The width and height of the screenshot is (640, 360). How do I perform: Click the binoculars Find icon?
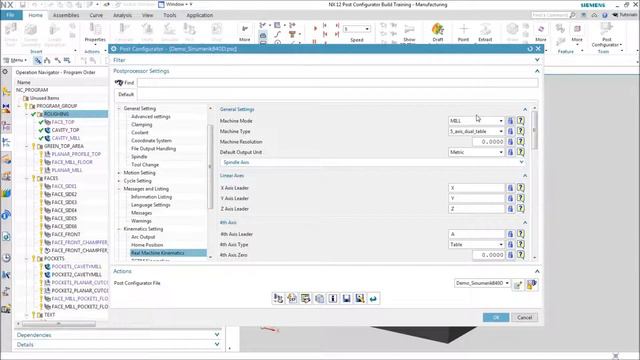click(x=119, y=83)
